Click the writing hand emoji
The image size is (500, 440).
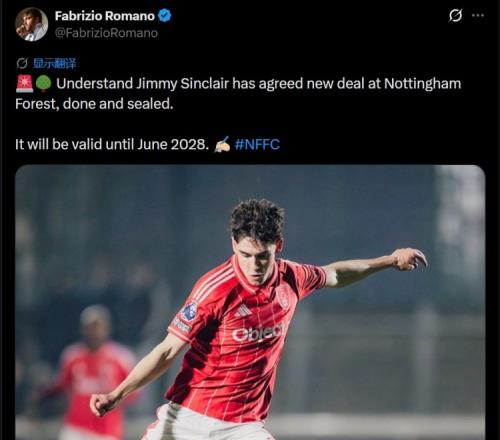tap(222, 144)
